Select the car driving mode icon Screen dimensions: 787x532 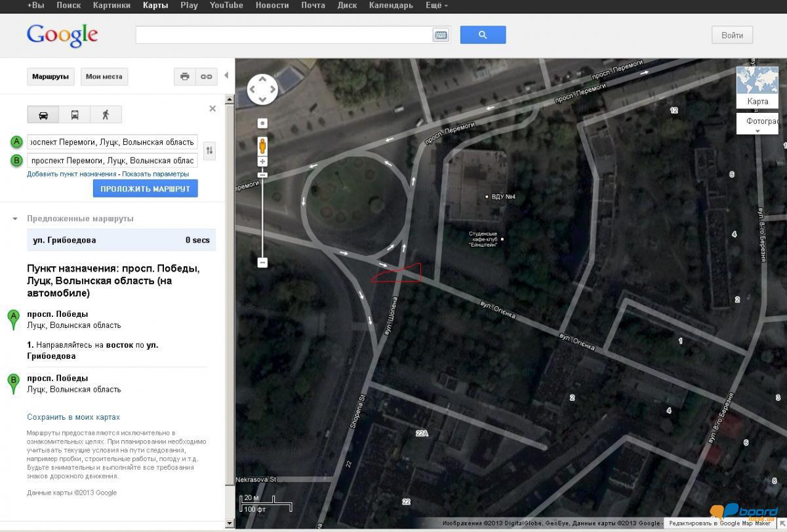[43, 115]
